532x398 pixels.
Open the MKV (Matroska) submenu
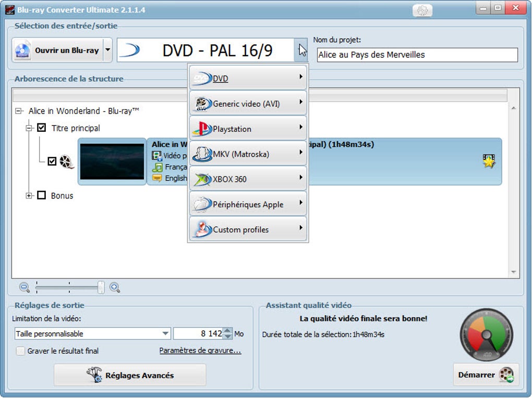(x=248, y=154)
